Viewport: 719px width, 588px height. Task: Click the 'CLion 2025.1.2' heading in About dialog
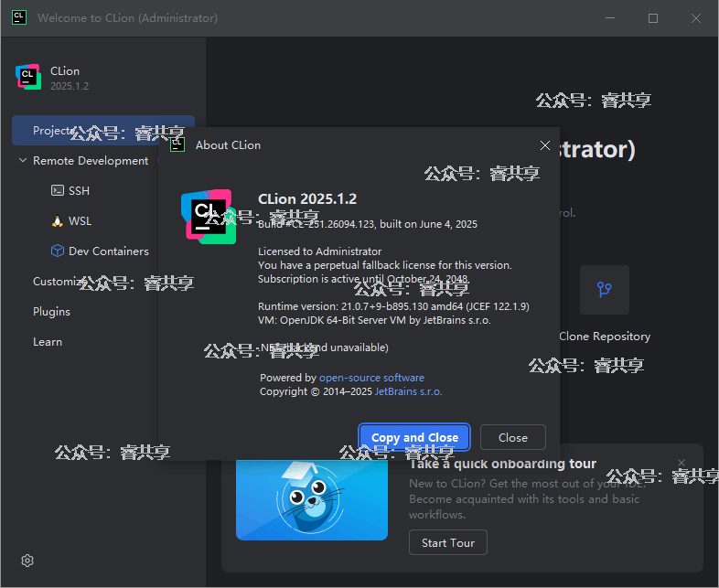(x=307, y=199)
